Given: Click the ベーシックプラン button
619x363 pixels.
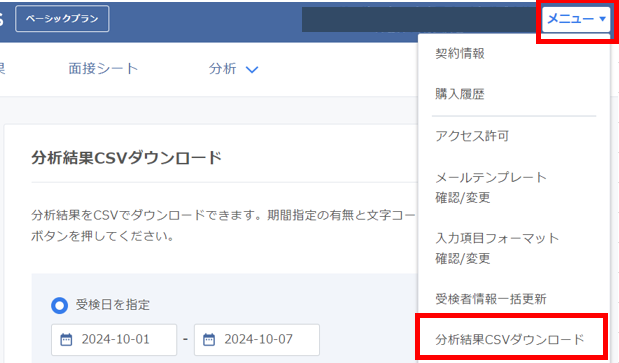Looking at the screenshot, I should pos(62,19).
